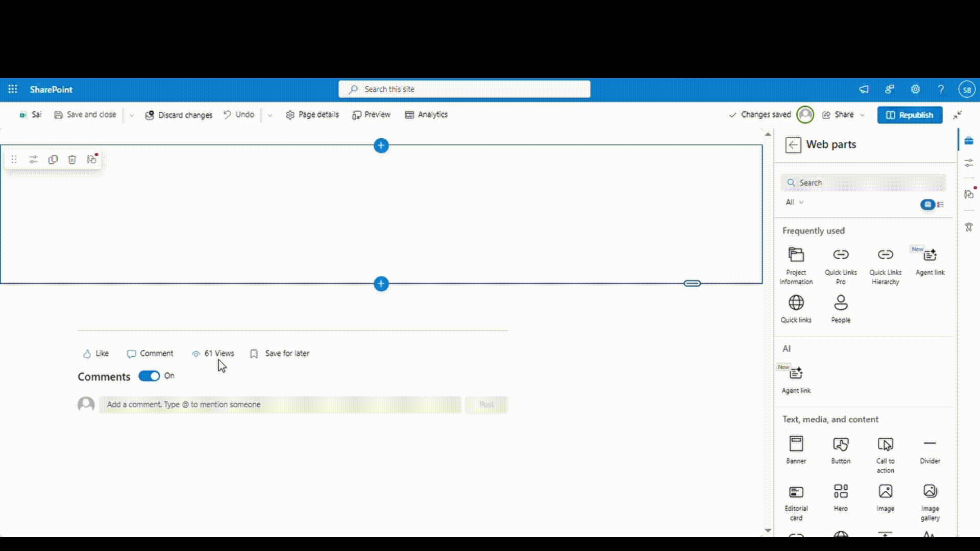Toggle Comments off
Screen dimensions: 980x551
click(x=149, y=376)
